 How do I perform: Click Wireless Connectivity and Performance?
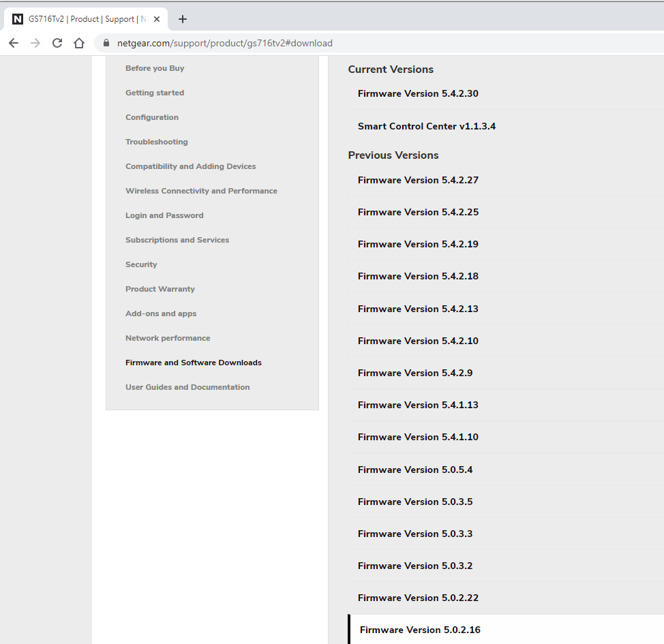click(201, 191)
